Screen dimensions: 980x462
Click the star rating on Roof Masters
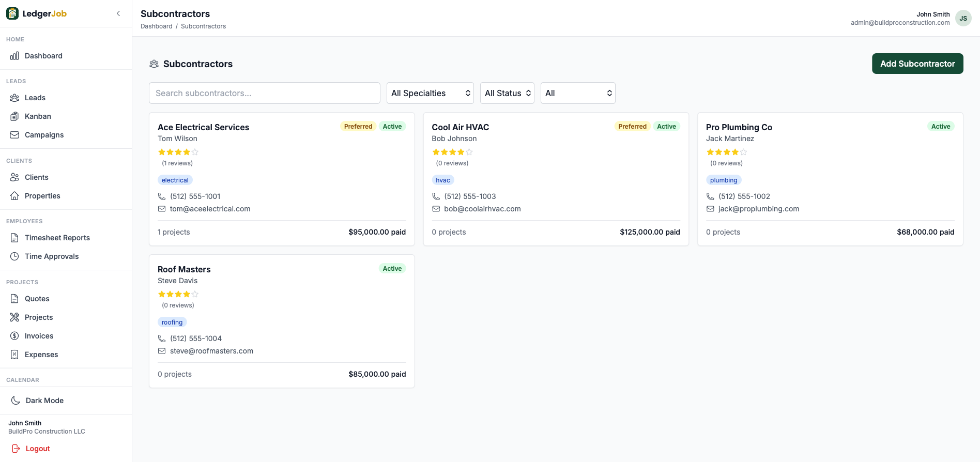[x=178, y=294]
